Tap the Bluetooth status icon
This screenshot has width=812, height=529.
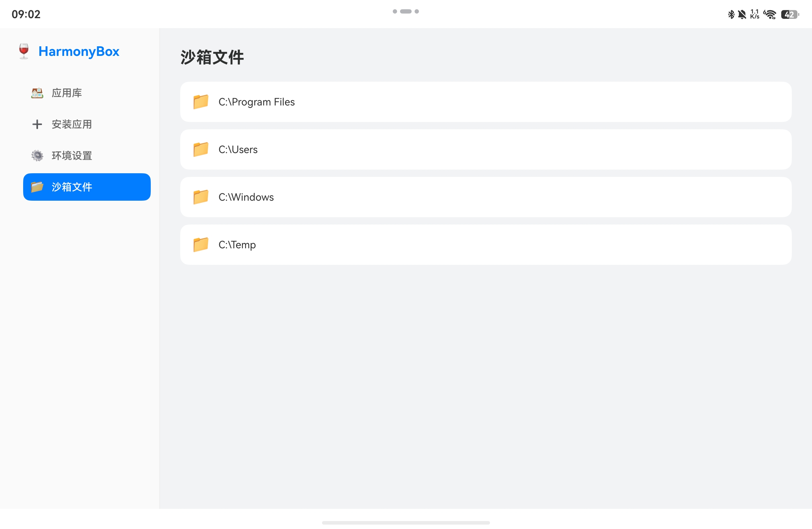pos(731,14)
